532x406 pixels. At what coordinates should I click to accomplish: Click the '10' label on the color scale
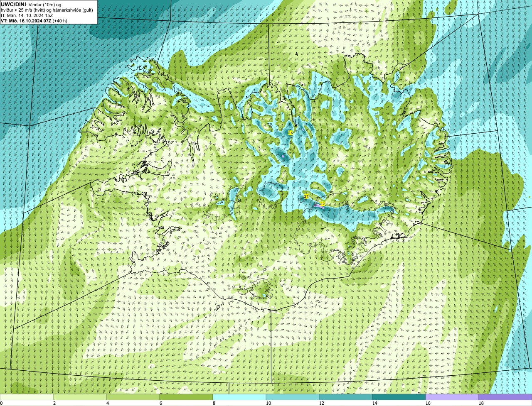click(x=268, y=403)
